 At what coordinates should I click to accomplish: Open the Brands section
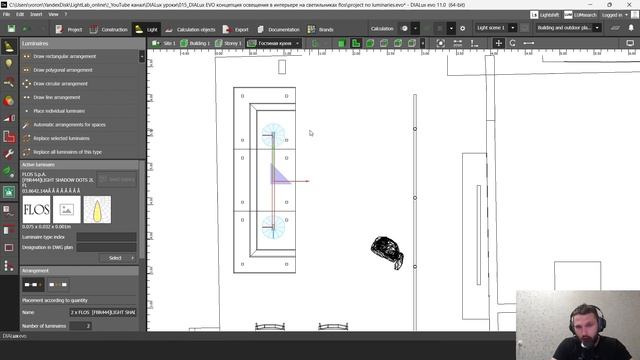tap(320, 29)
